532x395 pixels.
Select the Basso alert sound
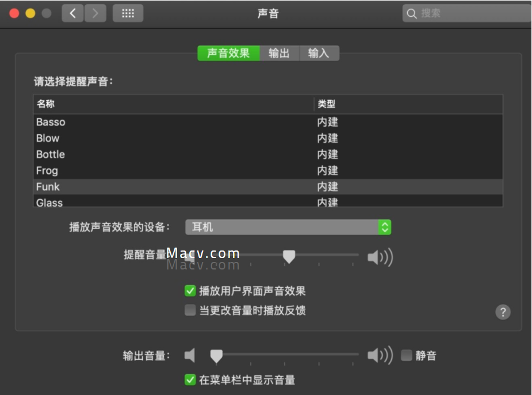pos(268,122)
